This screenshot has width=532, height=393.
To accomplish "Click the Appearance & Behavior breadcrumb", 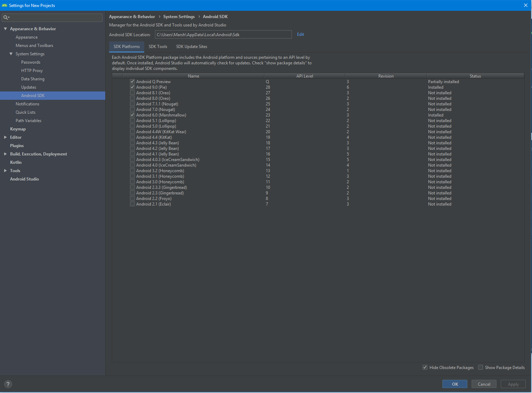I will click(x=132, y=17).
